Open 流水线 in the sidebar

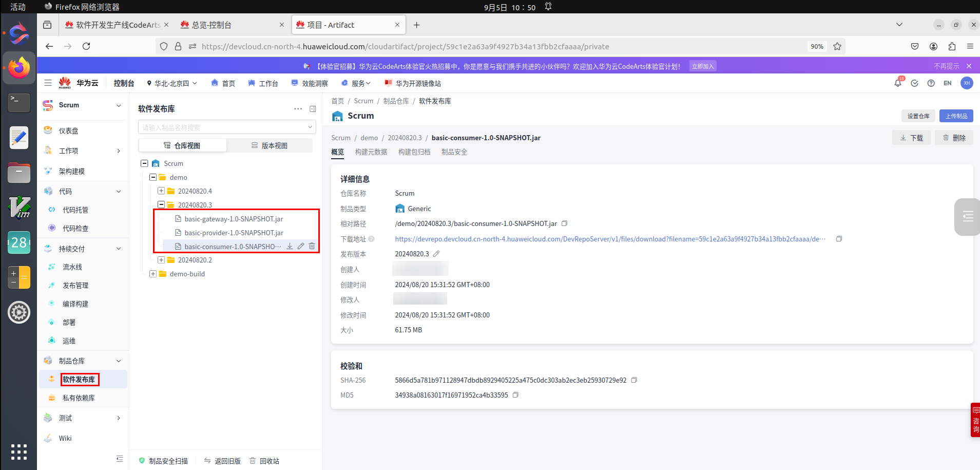click(72, 267)
